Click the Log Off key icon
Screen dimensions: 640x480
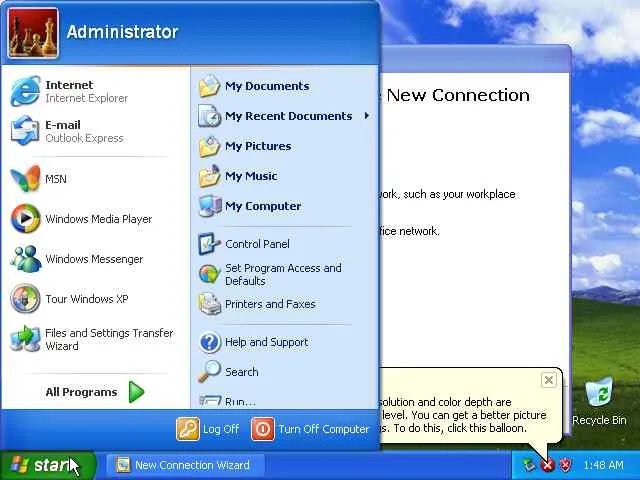coord(188,429)
